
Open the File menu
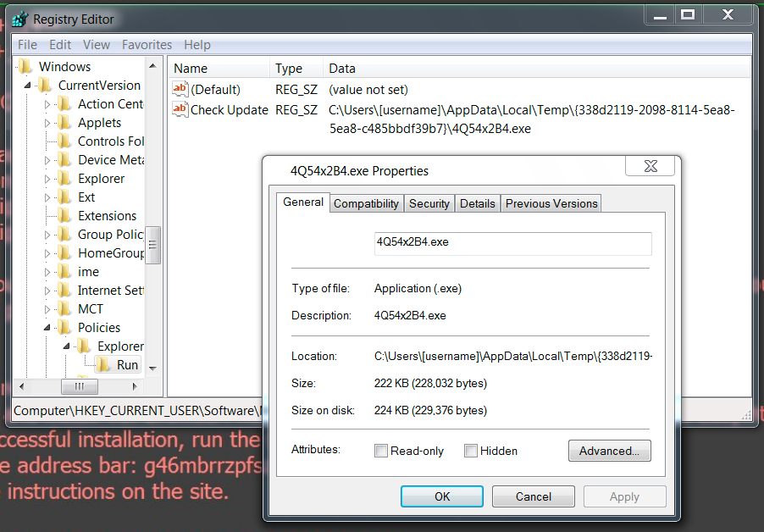click(x=27, y=45)
